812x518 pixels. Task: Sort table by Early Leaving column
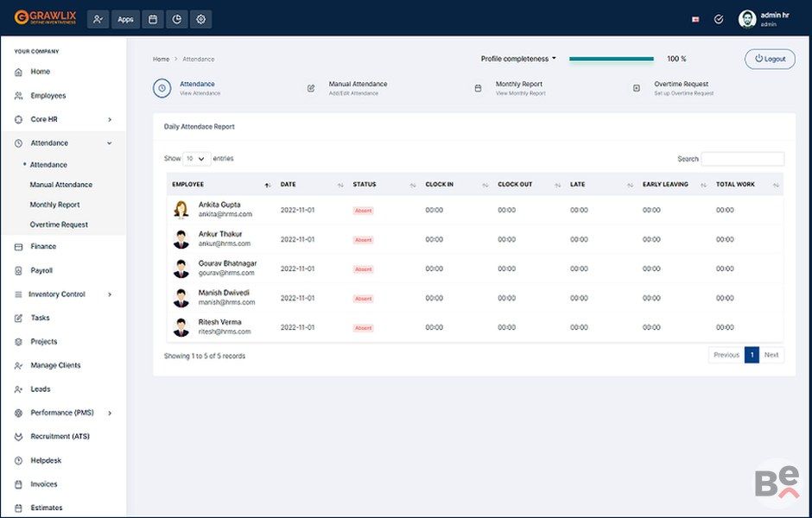(704, 186)
